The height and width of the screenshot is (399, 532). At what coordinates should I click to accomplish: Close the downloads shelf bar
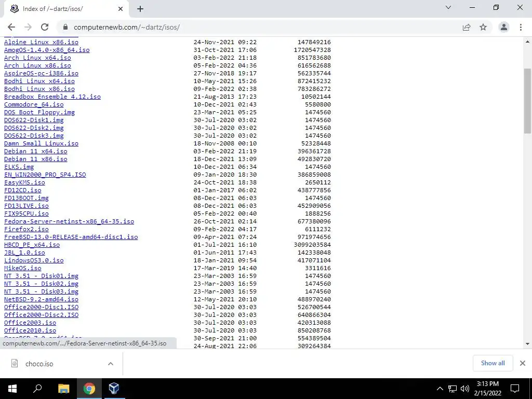523,363
